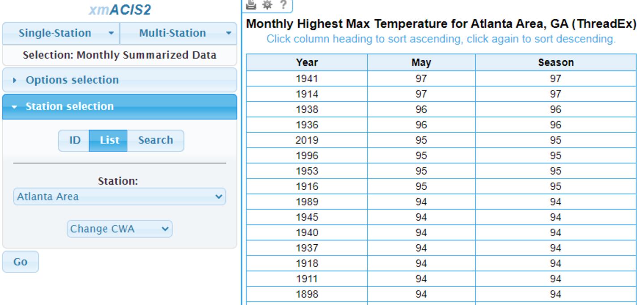Expand the Options selection panel
This screenshot has width=644, height=305.
click(x=72, y=80)
